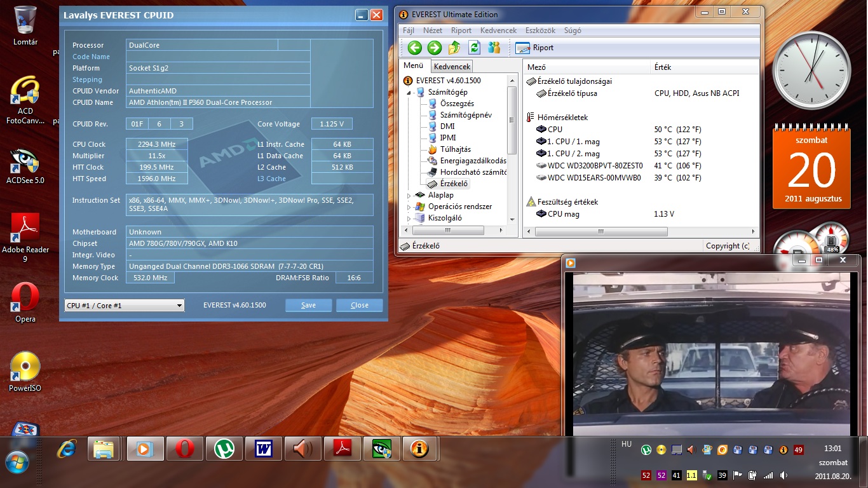Switch to Microsoft Word on the taskbar
868x488 pixels.
coord(263,449)
